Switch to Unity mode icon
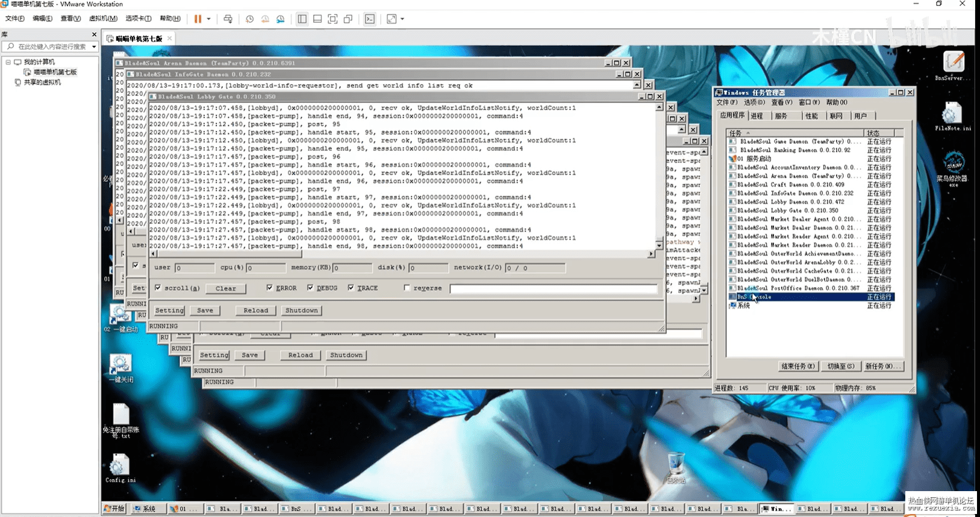Image resolution: width=980 pixels, height=517 pixels. point(348,19)
